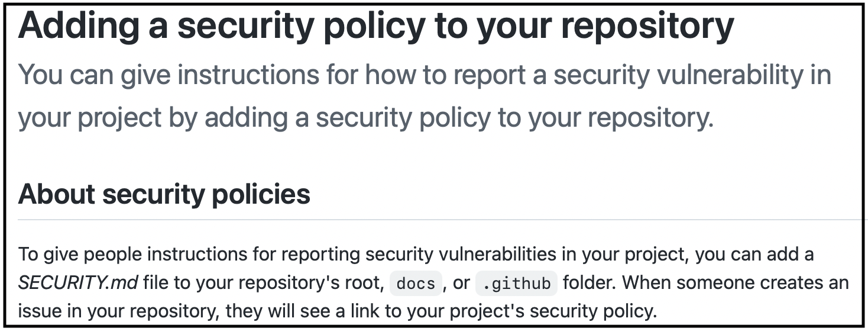Click the word 'policies' in the section heading
The width and height of the screenshot is (868, 331).
(x=256, y=194)
